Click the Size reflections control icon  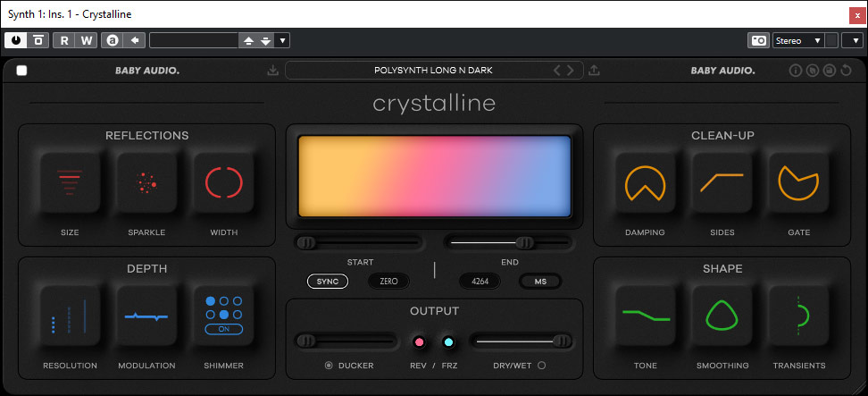(70, 182)
